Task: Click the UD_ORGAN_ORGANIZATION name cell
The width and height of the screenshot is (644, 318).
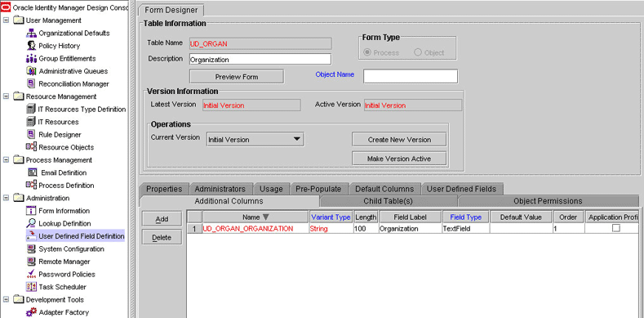Action: pos(255,228)
